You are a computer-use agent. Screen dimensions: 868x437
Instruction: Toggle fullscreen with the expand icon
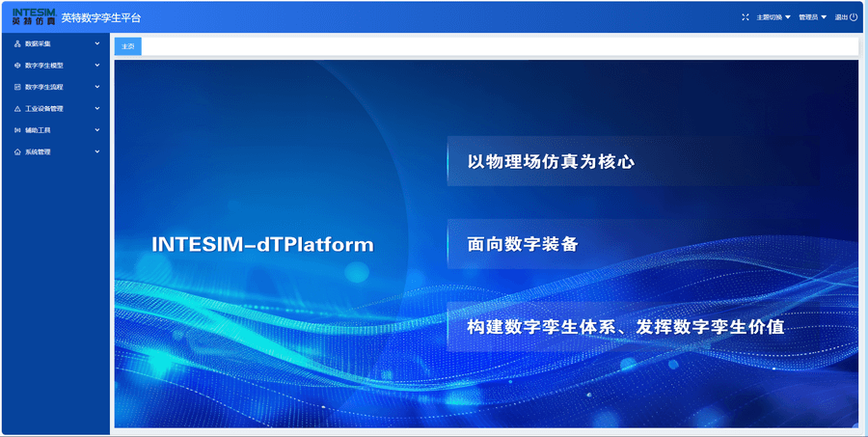[745, 17]
